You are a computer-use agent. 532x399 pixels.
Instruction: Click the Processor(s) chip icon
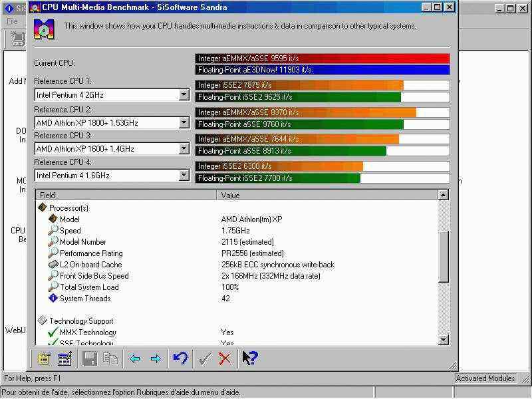pyautogui.click(x=43, y=207)
